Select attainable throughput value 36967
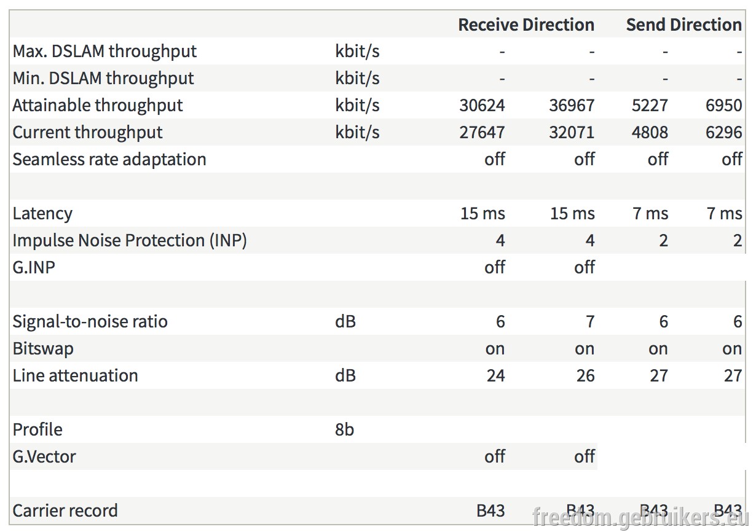 pos(572,105)
